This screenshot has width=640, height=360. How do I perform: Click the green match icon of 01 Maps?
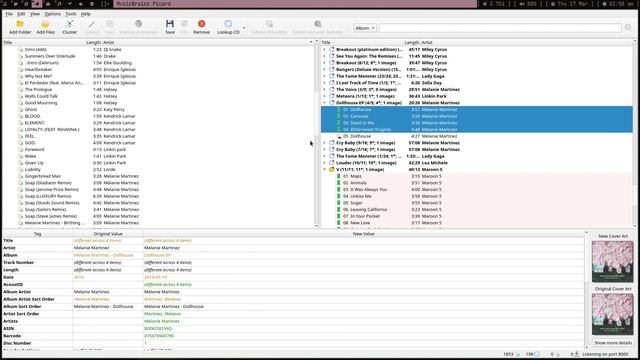tap(338, 176)
